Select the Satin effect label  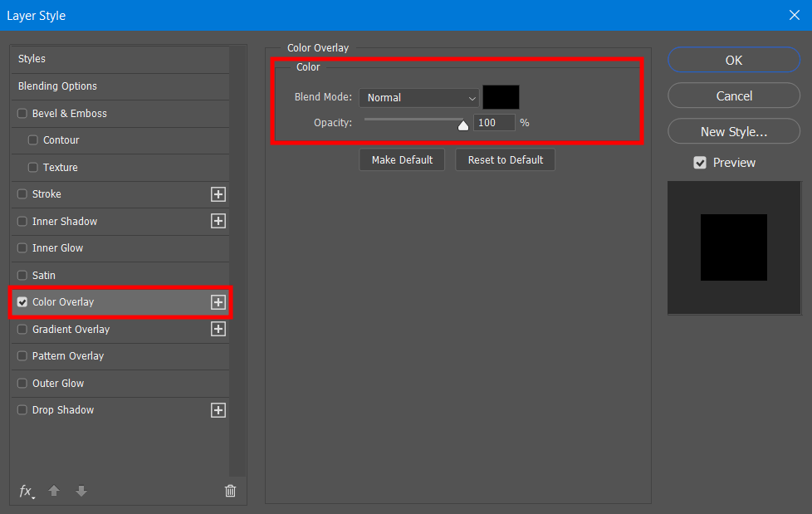(x=43, y=275)
